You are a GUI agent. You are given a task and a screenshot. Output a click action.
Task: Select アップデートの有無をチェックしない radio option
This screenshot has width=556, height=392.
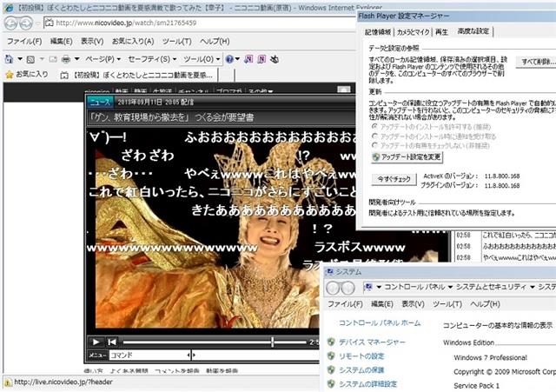point(374,145)
